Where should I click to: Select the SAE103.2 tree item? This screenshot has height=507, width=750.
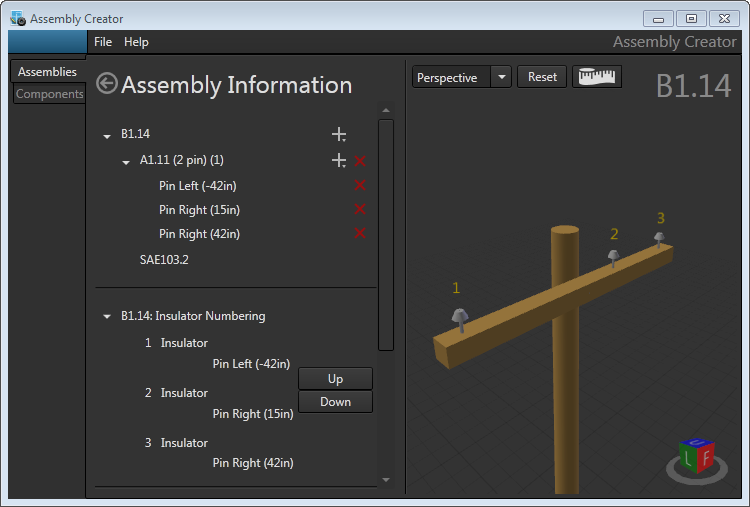164,259
